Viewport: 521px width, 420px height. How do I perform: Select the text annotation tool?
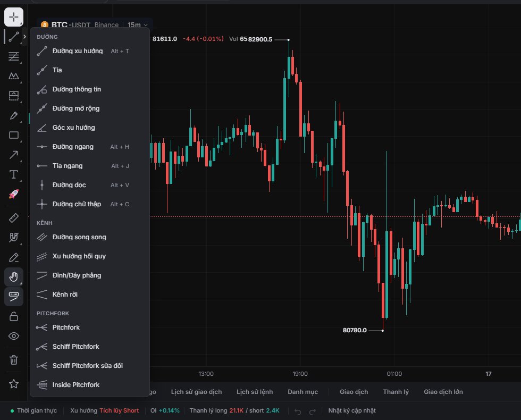(14, 174)
